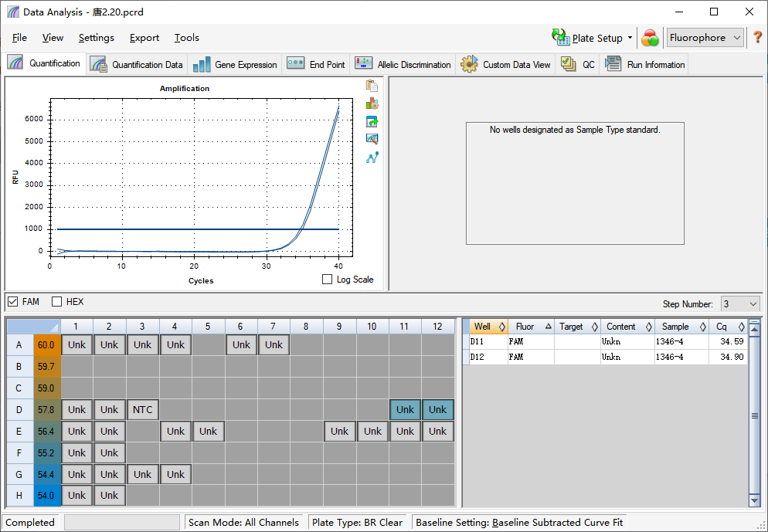Expand the Plate Setup dropdown arrow

(630, 38)
